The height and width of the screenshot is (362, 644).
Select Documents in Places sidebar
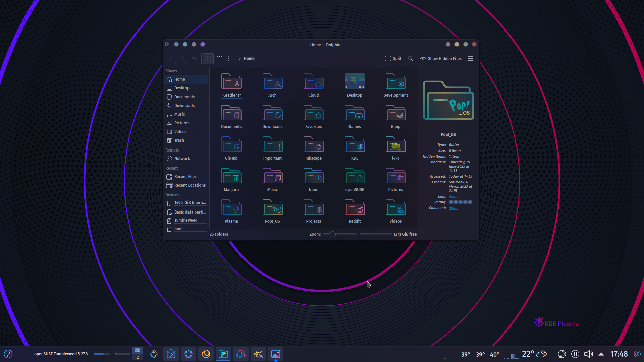[x=186, y=97]
